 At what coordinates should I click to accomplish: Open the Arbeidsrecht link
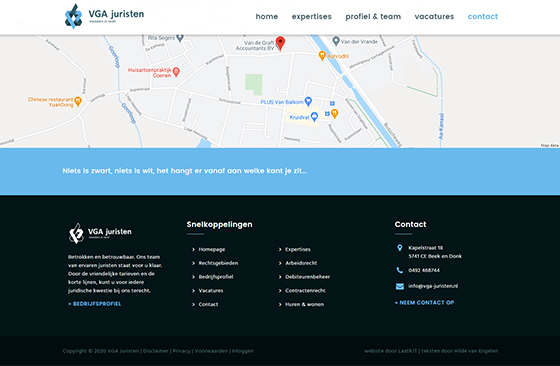coord(301,263)
